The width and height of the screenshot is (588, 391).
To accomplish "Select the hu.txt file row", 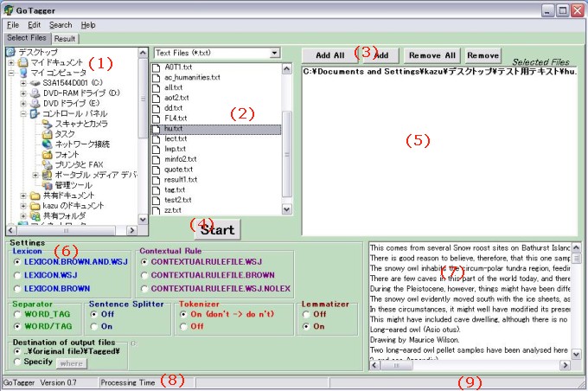I will pyautogui.click(x=216, y=129).
